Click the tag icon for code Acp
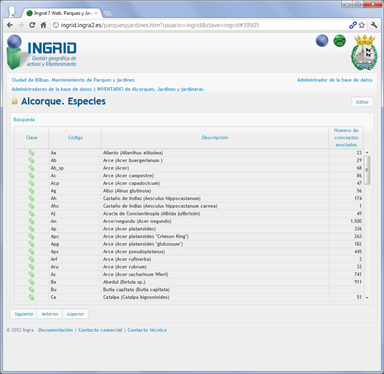 (x=31, y=183)
